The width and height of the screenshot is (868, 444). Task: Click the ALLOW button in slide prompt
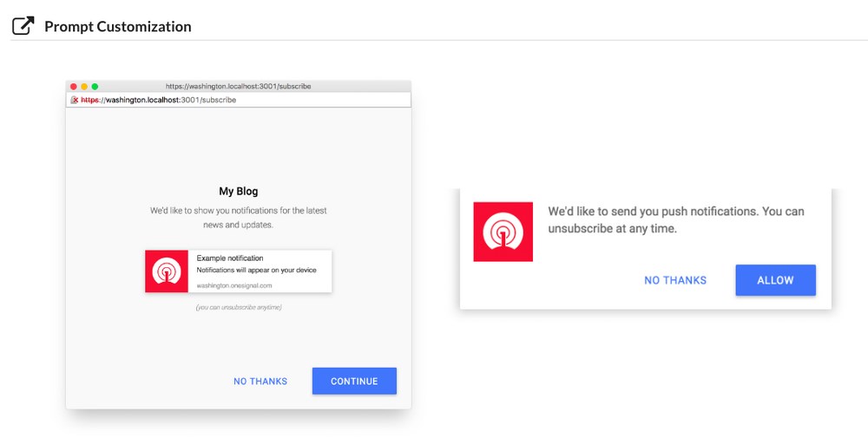[775, 280]
